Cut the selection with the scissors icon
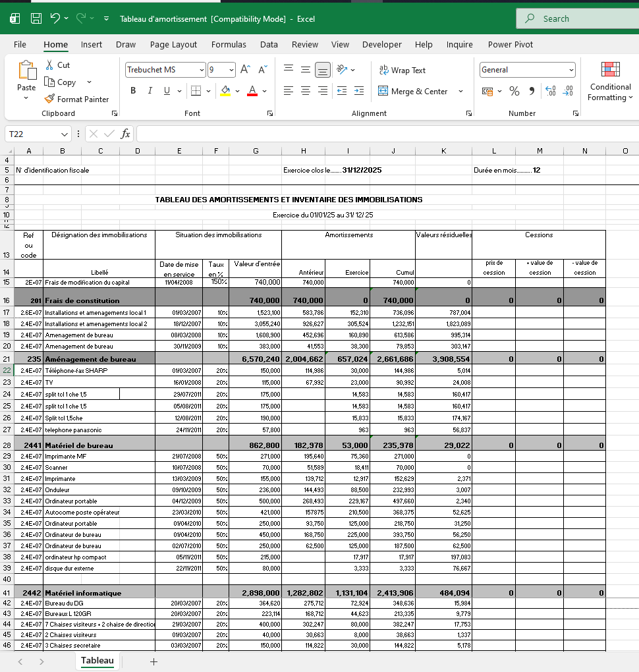 coord(49,65)
